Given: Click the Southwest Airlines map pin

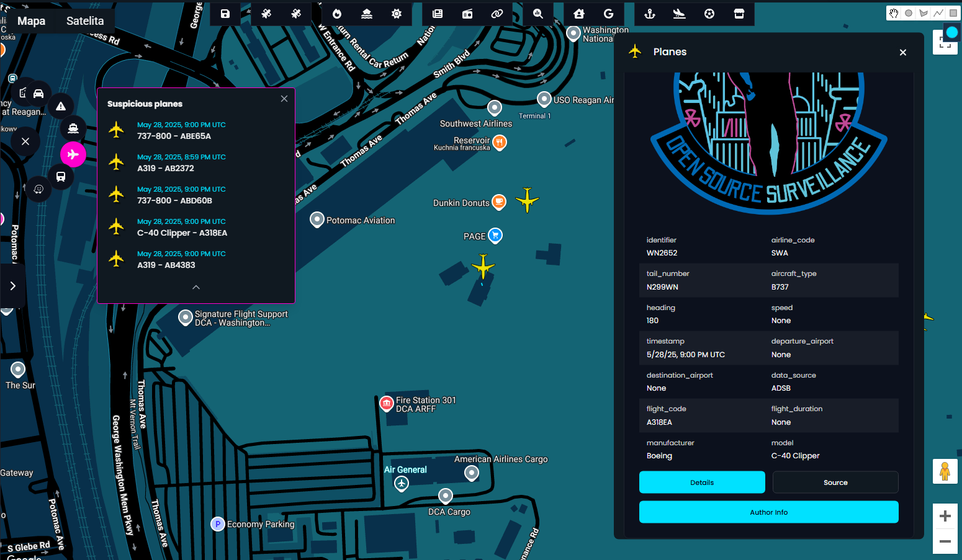Looking at the screenshot, I should pos(495,108).
